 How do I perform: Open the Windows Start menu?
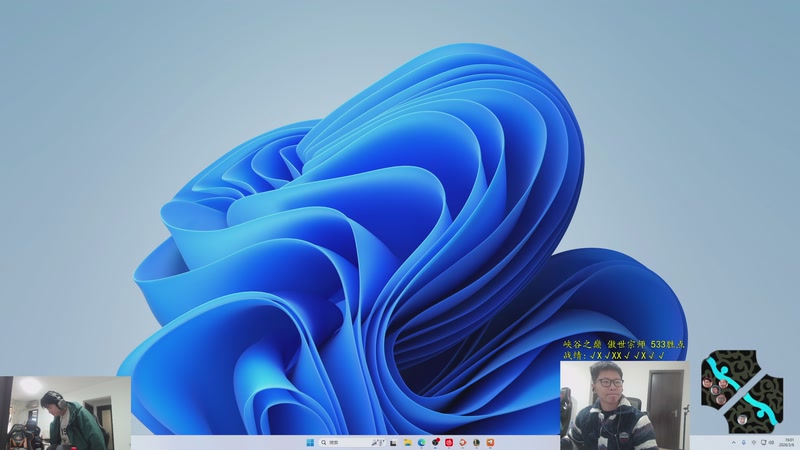(x=310, y=442)
